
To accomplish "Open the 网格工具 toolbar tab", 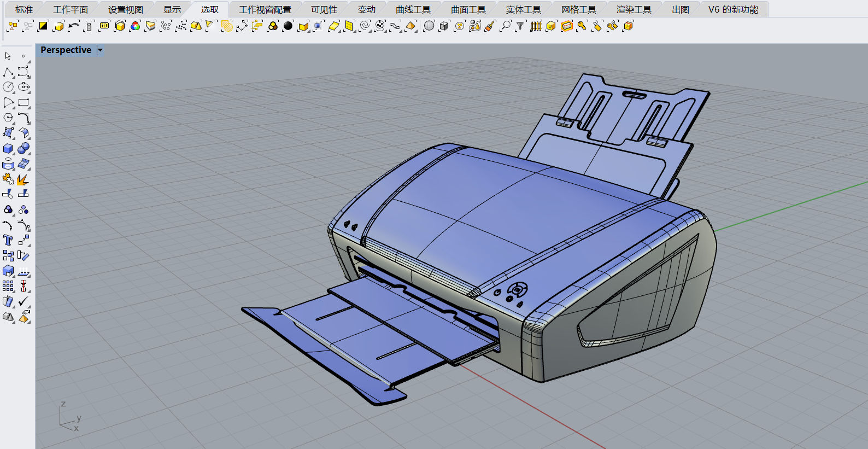I will coord(579,9).
